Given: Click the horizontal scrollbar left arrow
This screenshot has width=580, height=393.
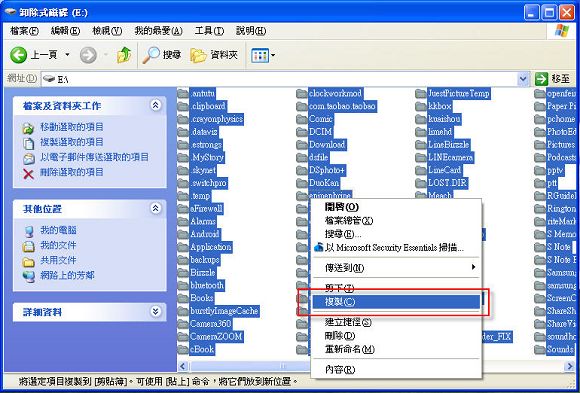Looking at the screenshot, I should tap(183, 366).
